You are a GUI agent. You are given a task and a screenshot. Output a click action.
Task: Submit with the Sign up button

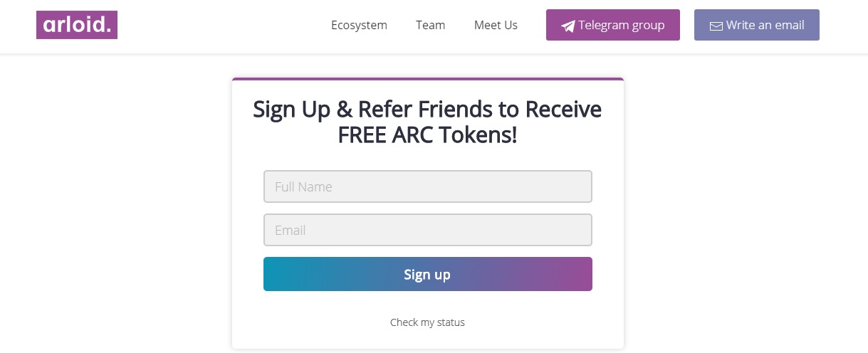[427, 274]
